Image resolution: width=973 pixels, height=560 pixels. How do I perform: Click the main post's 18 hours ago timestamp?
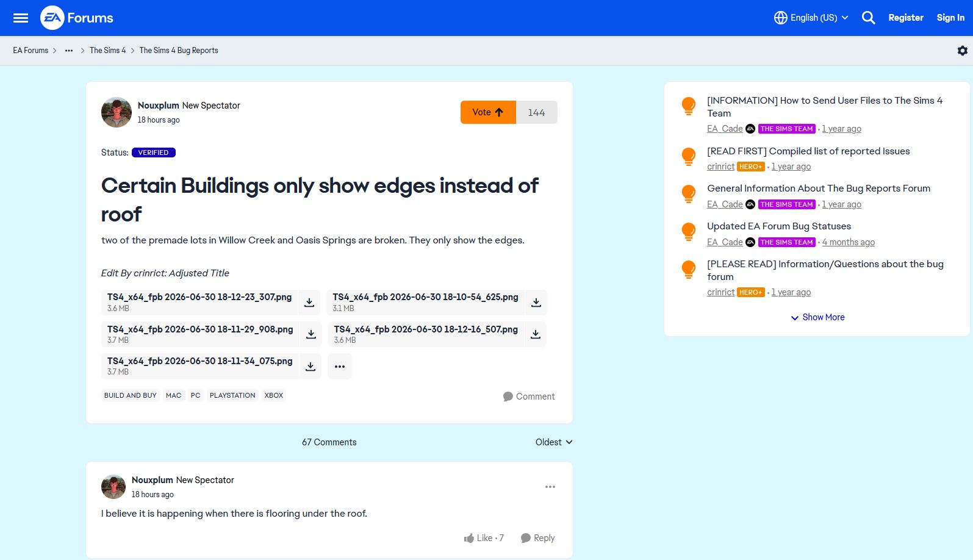click(159, 120)
